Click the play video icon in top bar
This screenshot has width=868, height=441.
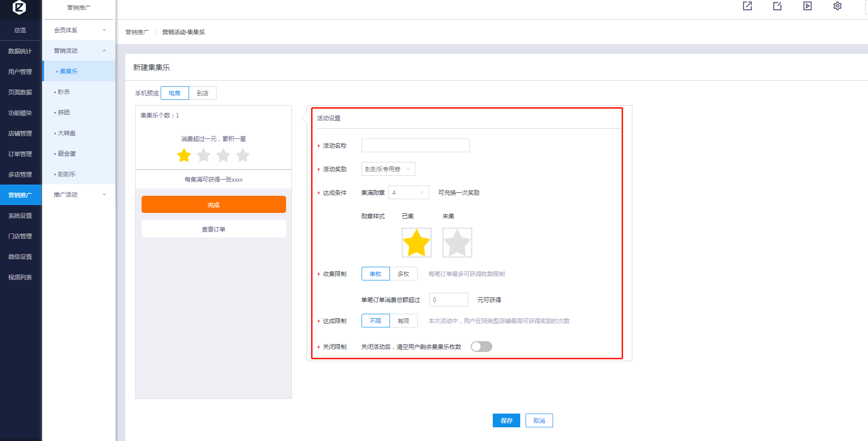point(807,6)
